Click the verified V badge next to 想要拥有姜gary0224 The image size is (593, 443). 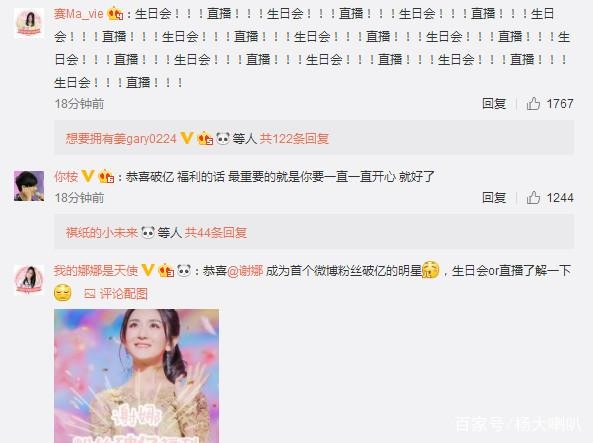186,138
